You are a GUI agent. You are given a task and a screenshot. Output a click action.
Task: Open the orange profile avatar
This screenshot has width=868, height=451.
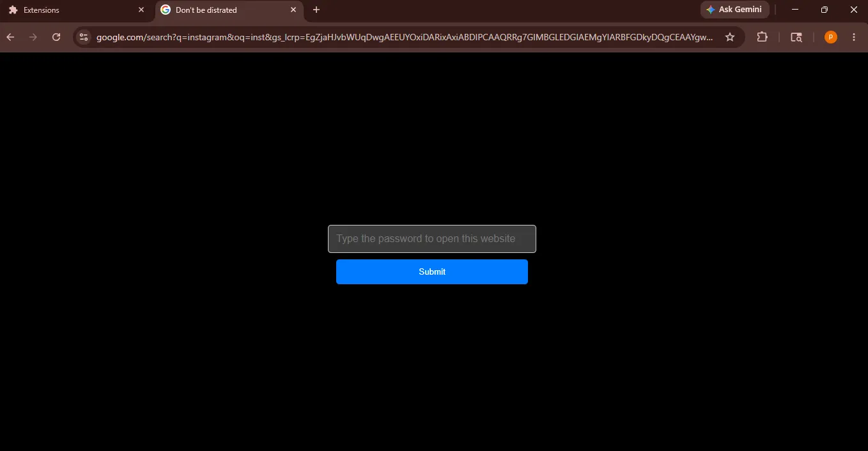click(x=831, y=37)
